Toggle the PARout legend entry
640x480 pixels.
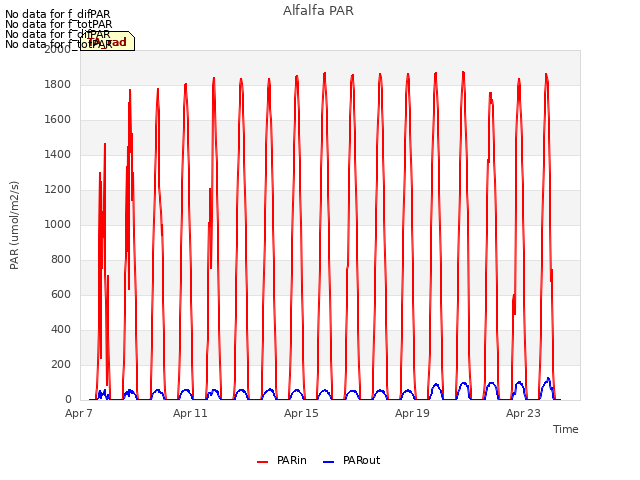[351, 460]
